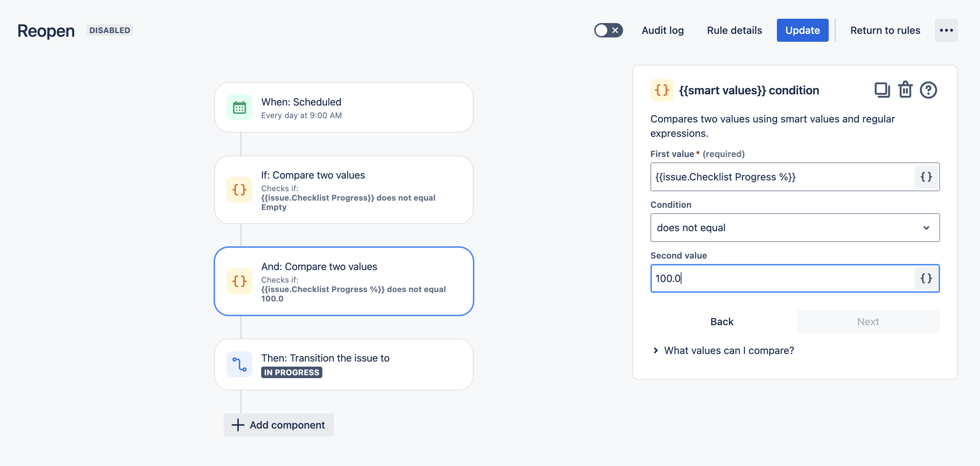The image size is (980, 466).
Task: Open the more options ellipsis menu
Action: 946,31
